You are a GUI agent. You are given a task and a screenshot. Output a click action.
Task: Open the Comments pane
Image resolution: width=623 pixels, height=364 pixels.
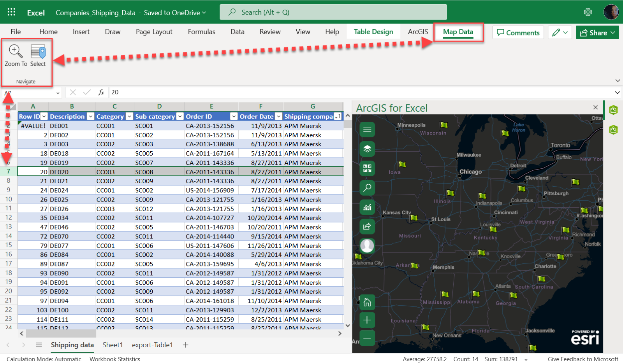518,33
